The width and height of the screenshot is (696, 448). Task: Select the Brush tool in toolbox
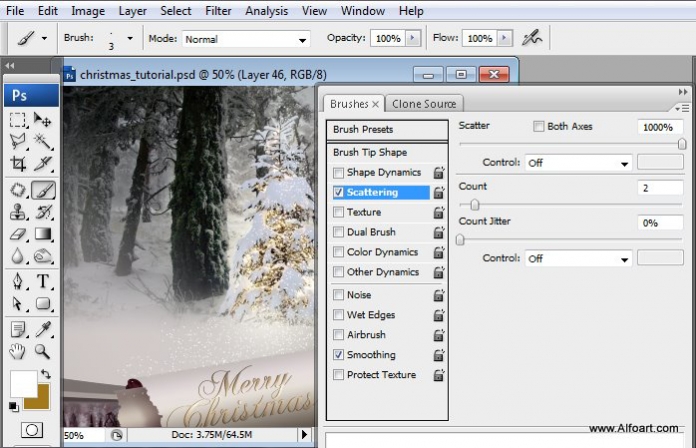[43, 190]
